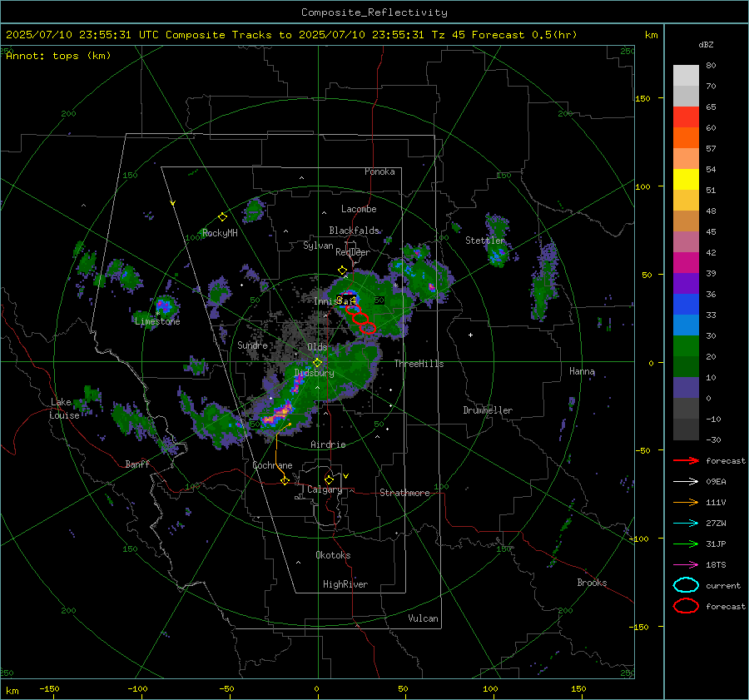Click the Limestone label on the map

coord(157,321)
